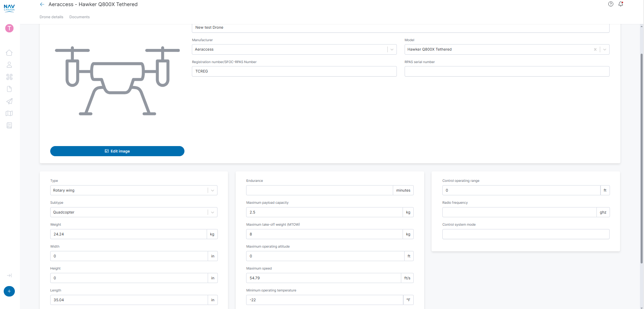The image size is (644, 309).
Task: Open the Type dropdown showing Rotary wing
Action: [134, 190]
